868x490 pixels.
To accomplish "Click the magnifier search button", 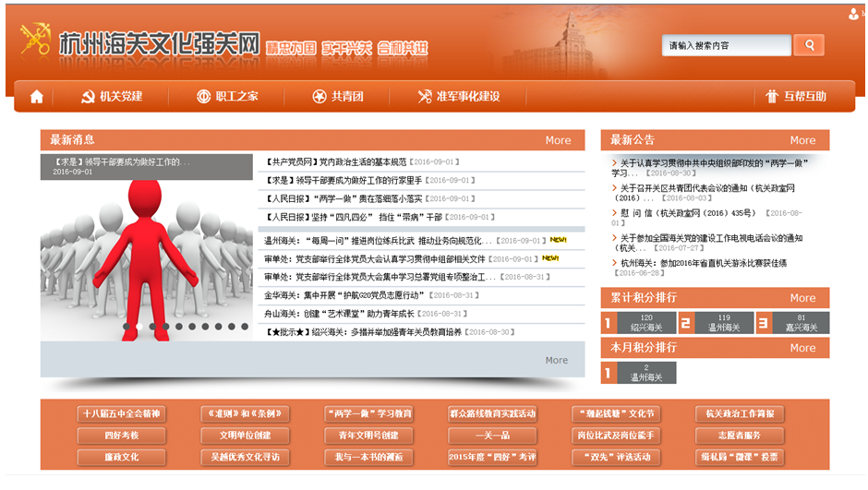I will (x=809, y=45).
